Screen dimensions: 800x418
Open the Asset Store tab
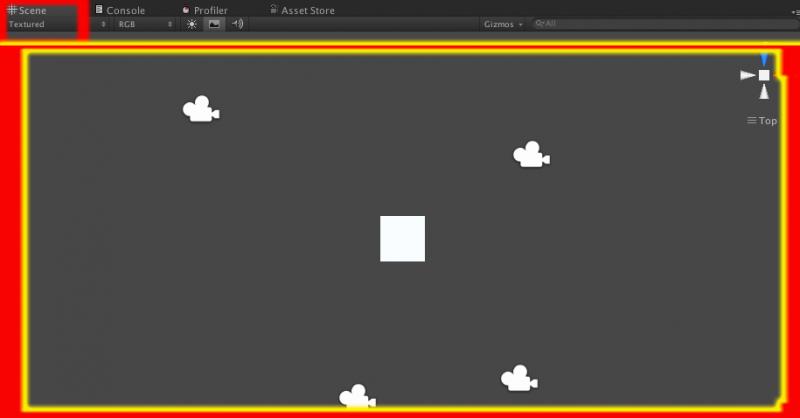pos(302,10)
